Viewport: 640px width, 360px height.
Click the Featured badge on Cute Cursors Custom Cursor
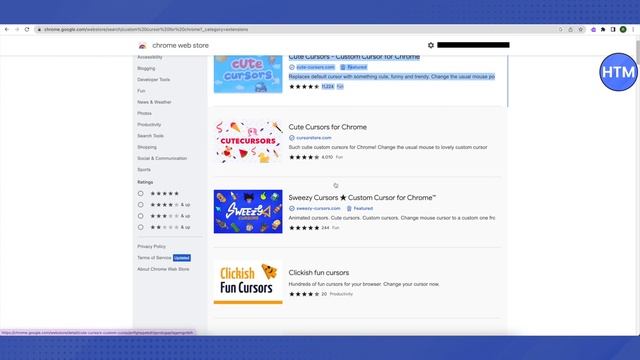pos(354,67)
